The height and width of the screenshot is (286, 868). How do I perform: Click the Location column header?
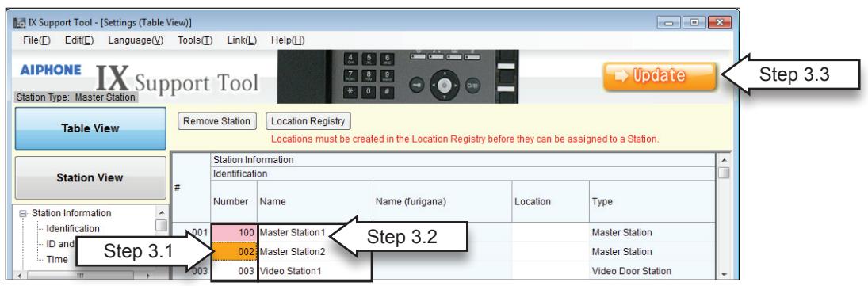(x=551, y=201)
